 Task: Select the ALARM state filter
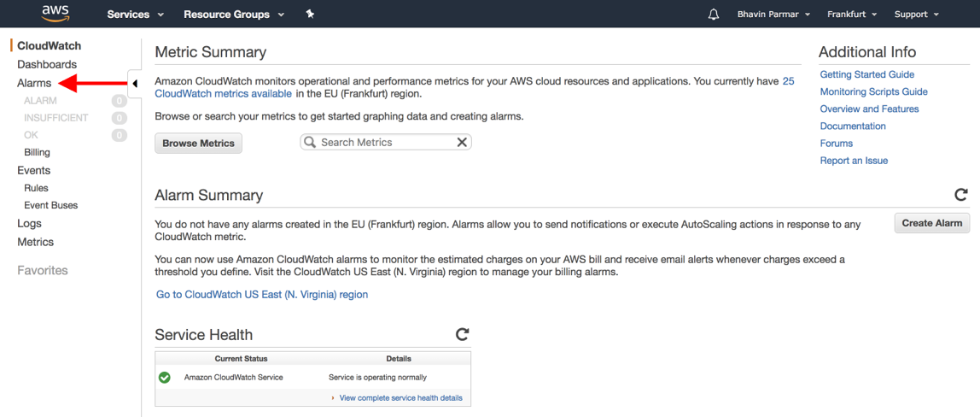(x=40, y=100)
